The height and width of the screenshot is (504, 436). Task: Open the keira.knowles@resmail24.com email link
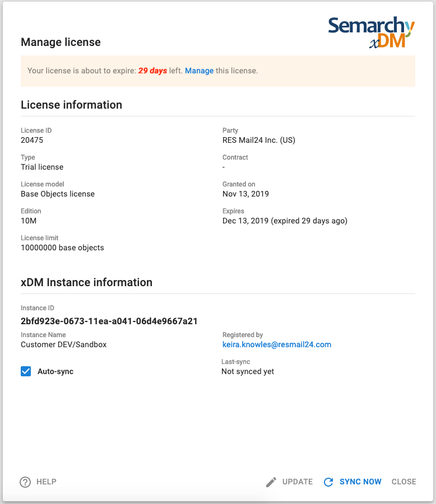[x=277, y=344]
